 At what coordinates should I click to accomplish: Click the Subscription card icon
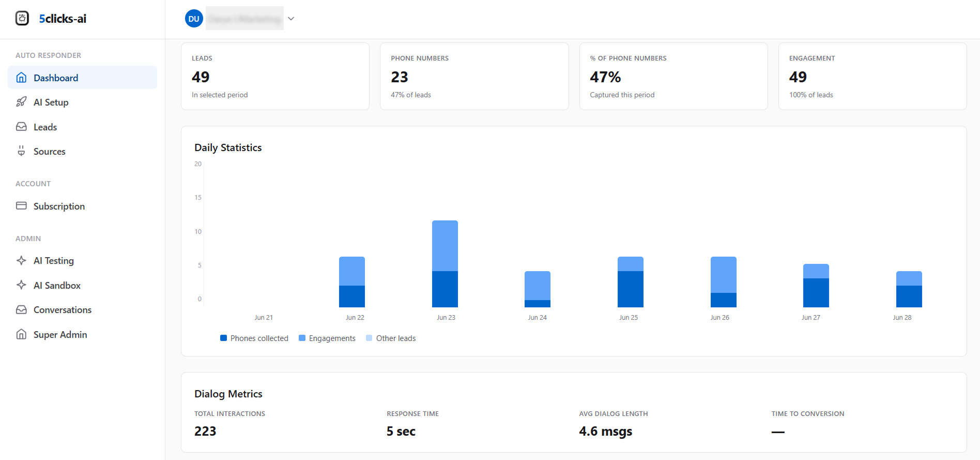click(x=21, y=206)
